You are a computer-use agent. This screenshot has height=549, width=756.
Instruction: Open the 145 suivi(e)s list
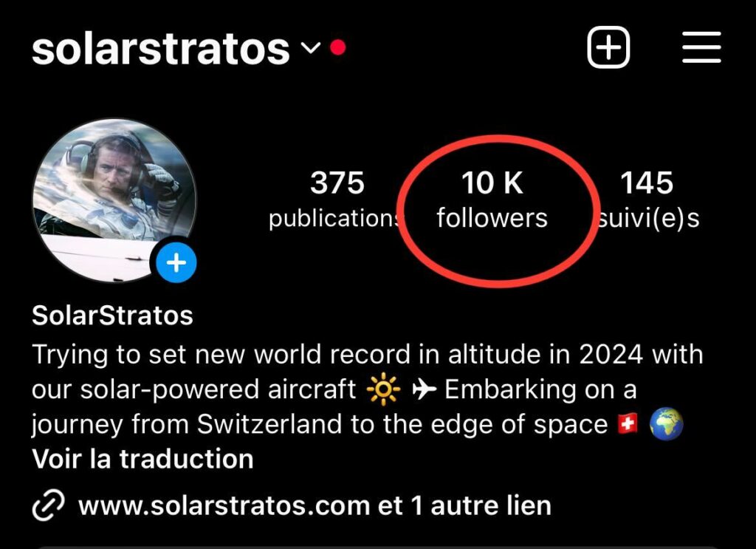pyautogui.click(x=647, y=200)
